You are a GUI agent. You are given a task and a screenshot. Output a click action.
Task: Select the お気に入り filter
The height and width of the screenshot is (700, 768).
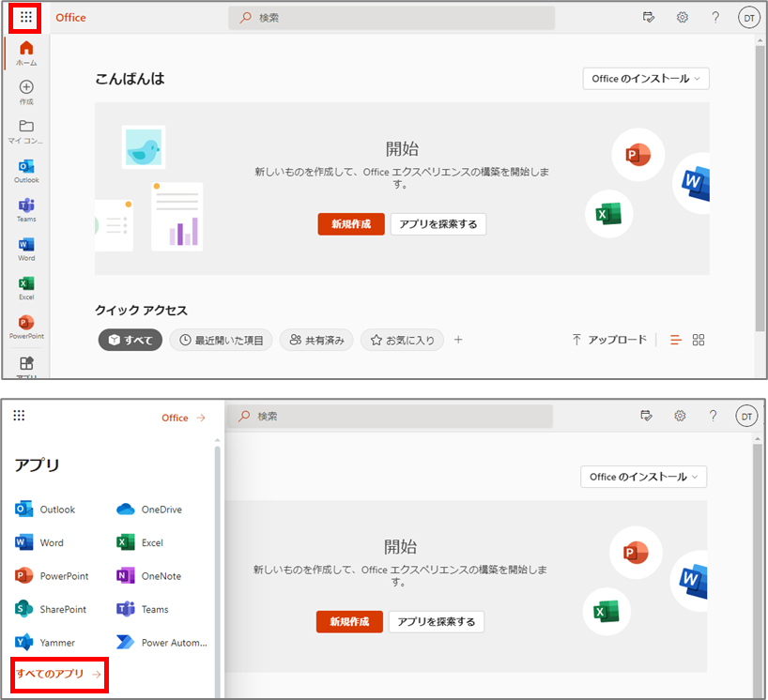tap(402, 340)
